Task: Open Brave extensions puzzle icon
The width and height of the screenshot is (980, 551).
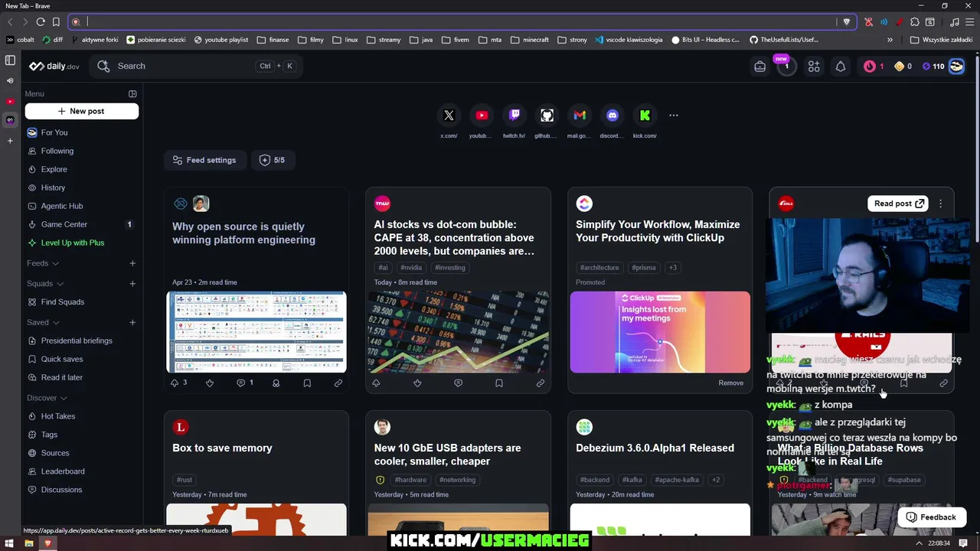Action: [x=915, y=22]
